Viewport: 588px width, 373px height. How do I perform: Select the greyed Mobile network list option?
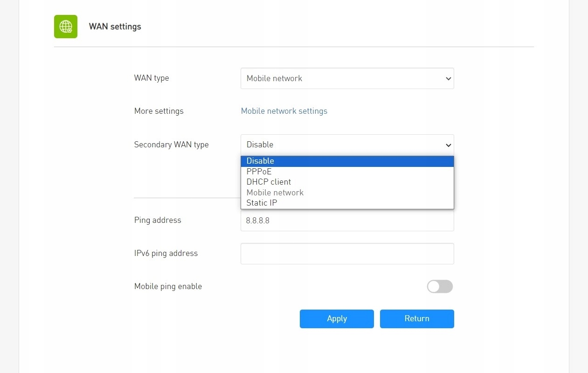(x=275, y=193)
